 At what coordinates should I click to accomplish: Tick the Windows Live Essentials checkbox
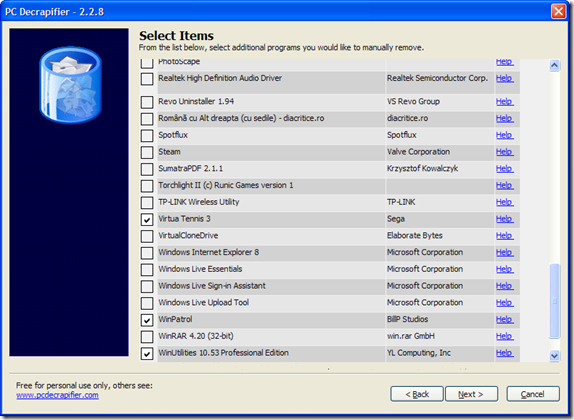click(147, 270)
